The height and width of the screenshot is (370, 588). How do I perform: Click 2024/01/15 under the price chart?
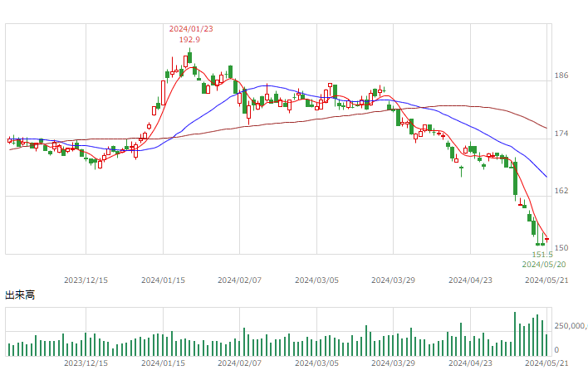tap(163, 280)
